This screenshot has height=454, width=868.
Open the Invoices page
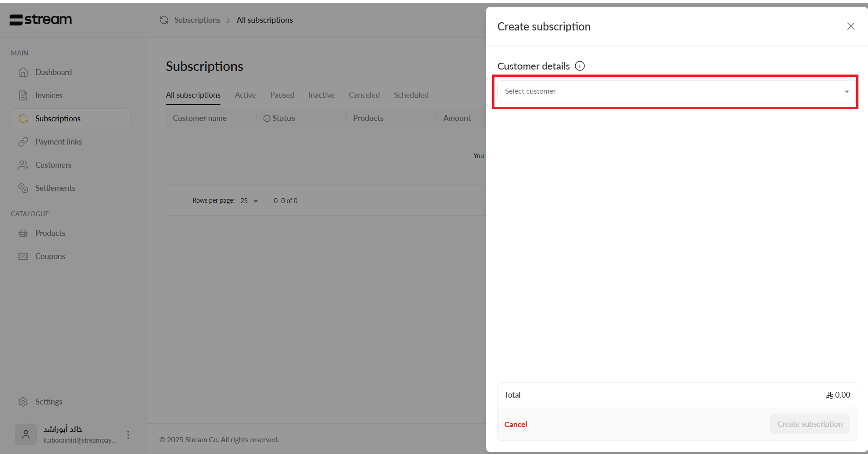tap(49, 95)
